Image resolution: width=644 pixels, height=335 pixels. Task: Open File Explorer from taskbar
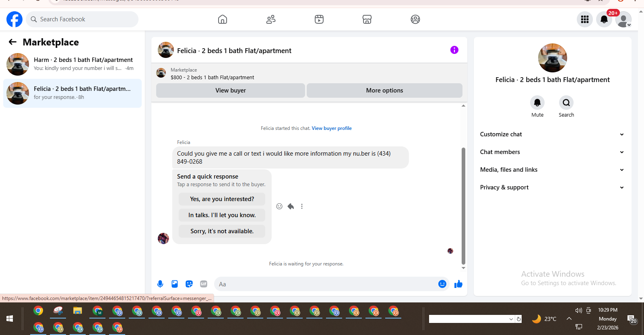pos(78,311)
